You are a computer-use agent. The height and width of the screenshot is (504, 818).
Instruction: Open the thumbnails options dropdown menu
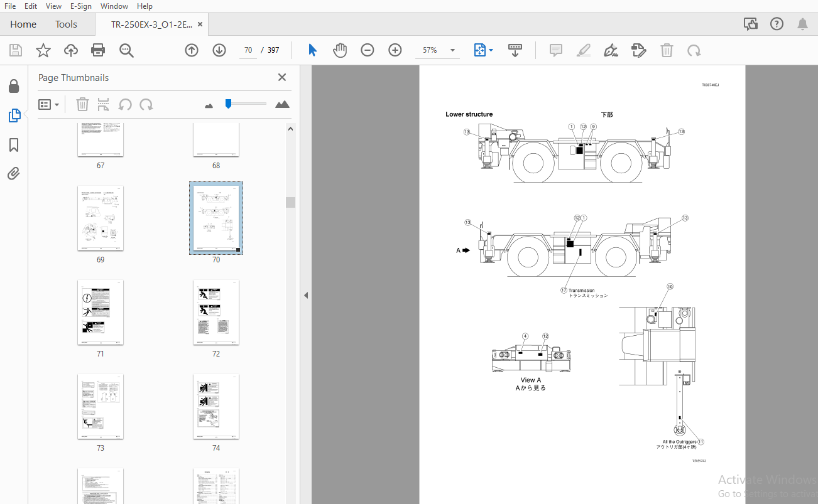pyautogui.click(x=49, y=104)
